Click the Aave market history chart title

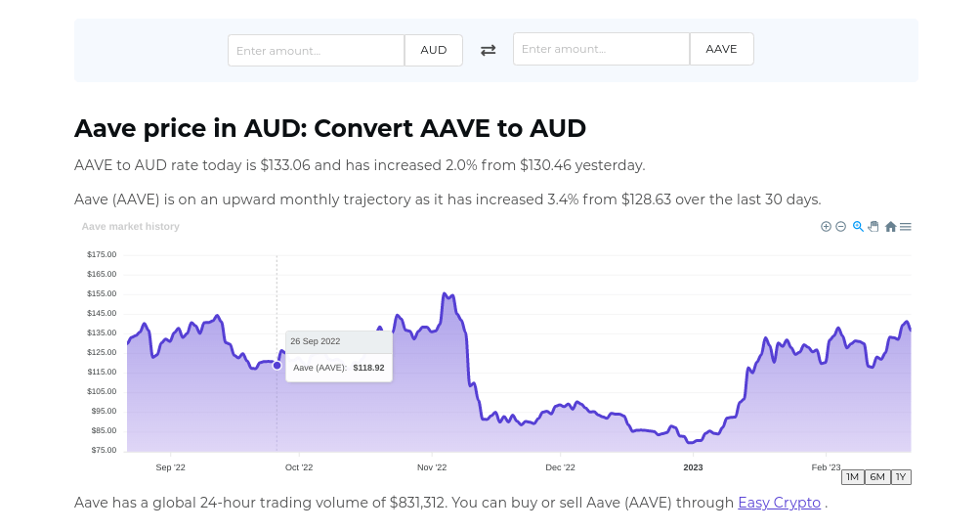click(x=131, y=227)
